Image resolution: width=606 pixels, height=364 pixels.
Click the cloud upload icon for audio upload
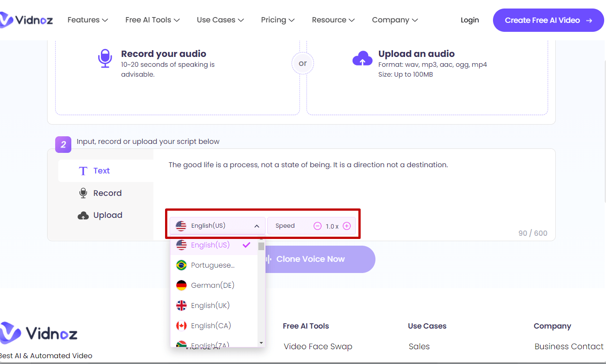pos(362,59)
